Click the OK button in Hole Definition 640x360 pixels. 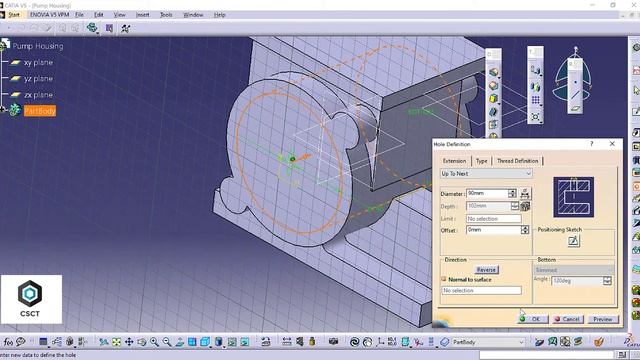tap(532, 319)
